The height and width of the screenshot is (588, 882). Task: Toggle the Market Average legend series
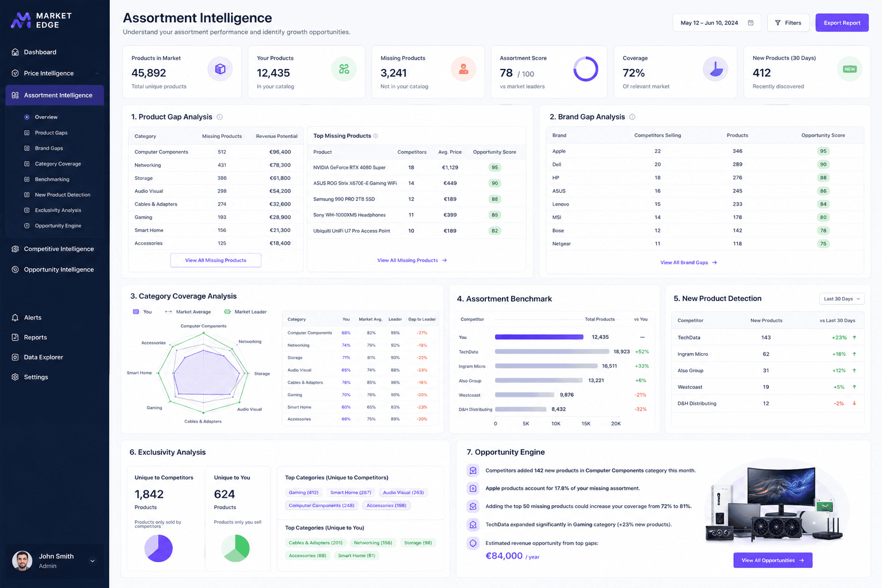188,312
